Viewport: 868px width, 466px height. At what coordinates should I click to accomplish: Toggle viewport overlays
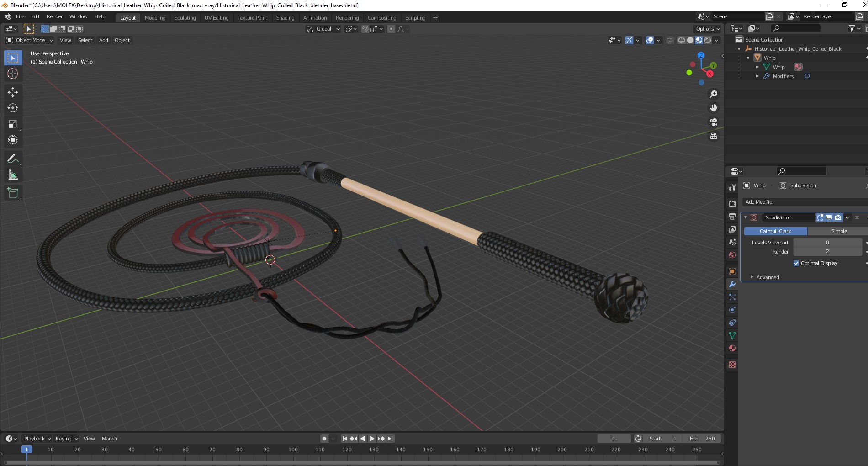click(x=650, y=40)
